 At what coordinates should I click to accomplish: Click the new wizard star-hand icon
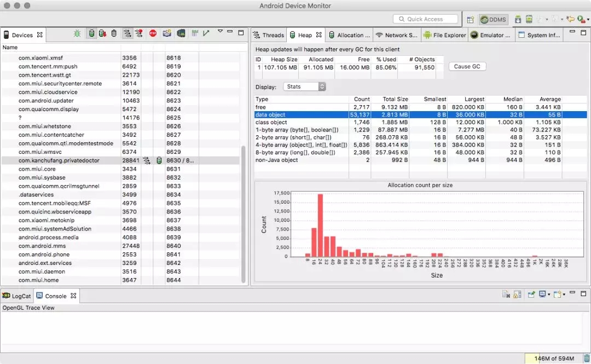pyautogui.click(x=570, y=19)
